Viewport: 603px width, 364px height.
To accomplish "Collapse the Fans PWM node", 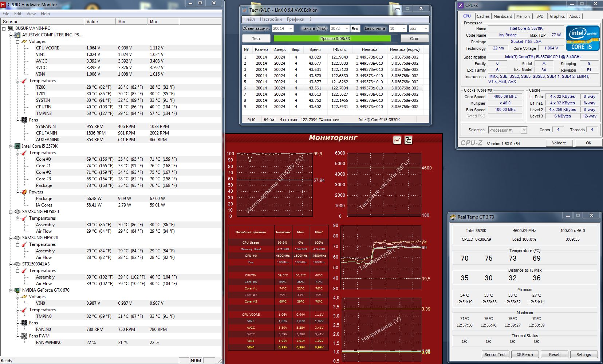I will coord(17,336).
